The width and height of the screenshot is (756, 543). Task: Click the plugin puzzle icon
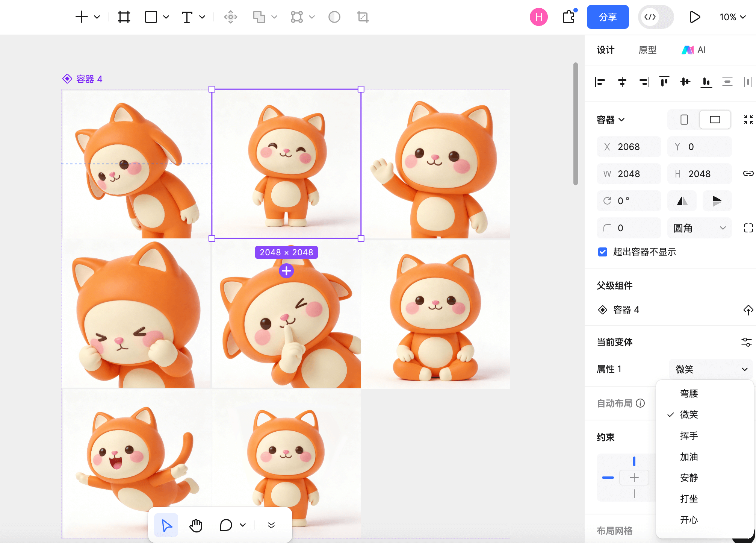point(569,17)
